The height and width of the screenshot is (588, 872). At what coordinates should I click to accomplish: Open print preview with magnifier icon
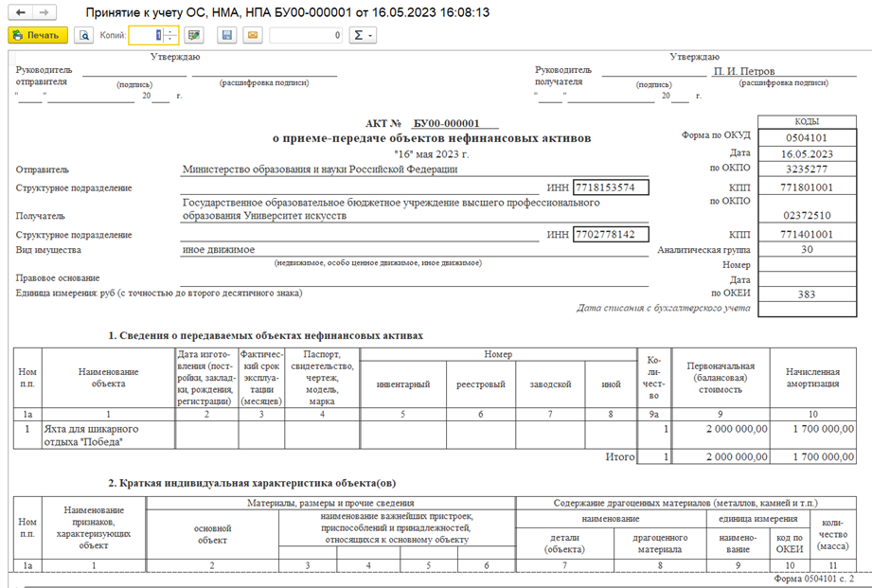click(84, 35)
